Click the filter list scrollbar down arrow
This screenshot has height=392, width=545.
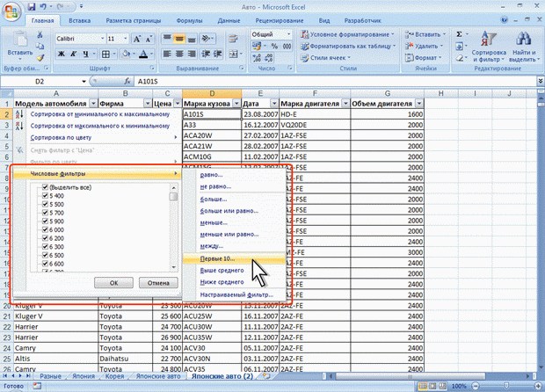[x=173, y=267]
